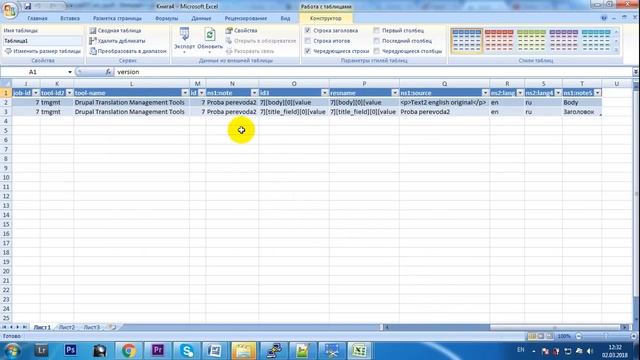
Task: Open the Вставка ribbon tab
Action: [x=70, y=18]
